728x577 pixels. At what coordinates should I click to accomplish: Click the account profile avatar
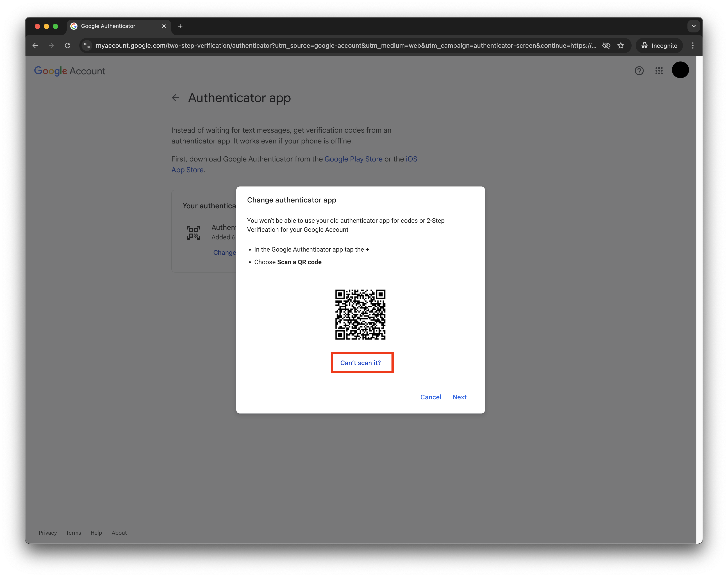[680, 70]
